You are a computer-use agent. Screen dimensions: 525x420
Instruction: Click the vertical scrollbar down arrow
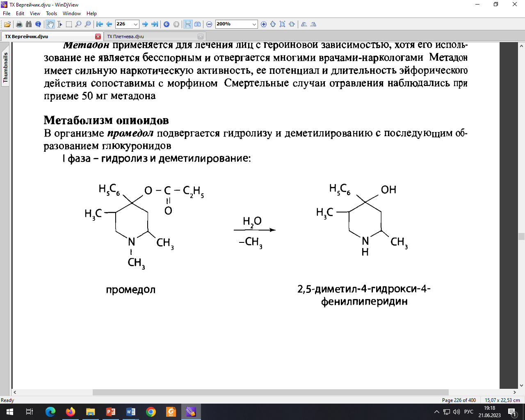522,386
